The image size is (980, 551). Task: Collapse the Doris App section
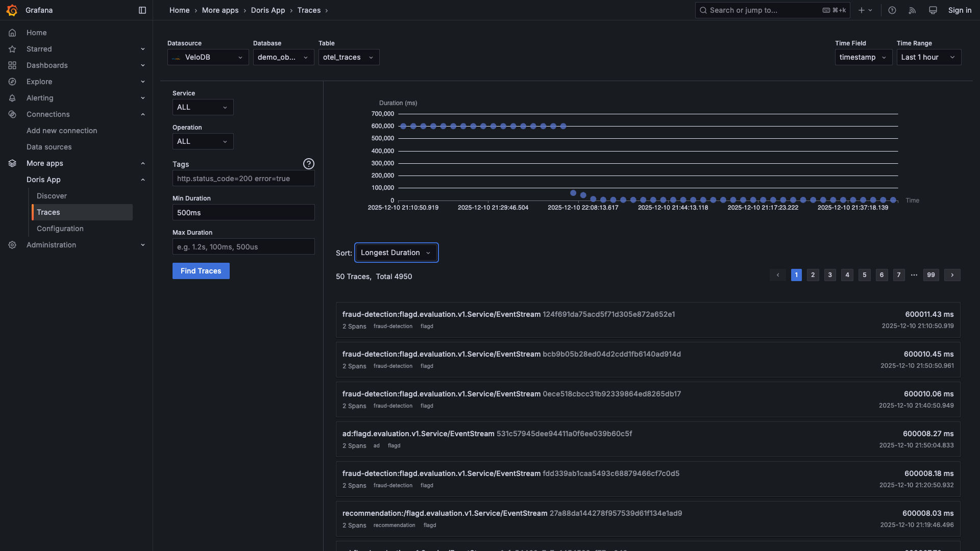tap(143, 180)
